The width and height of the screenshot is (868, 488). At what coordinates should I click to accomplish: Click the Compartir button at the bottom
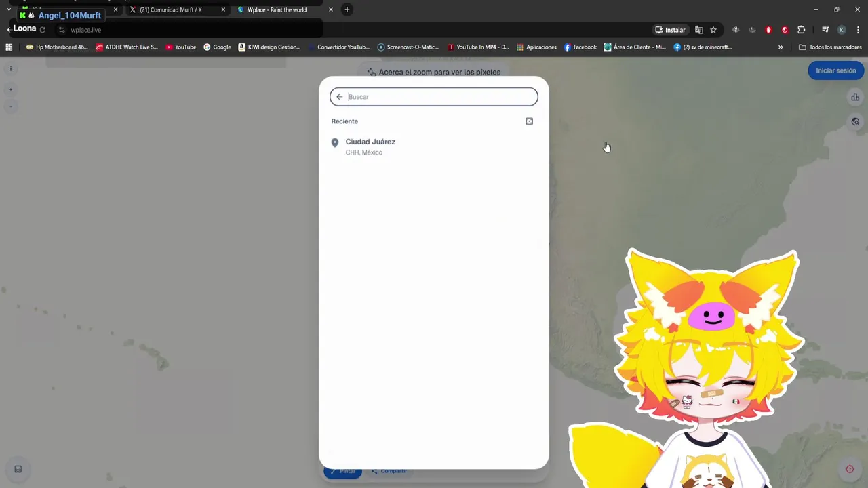[x=389, y=471]
